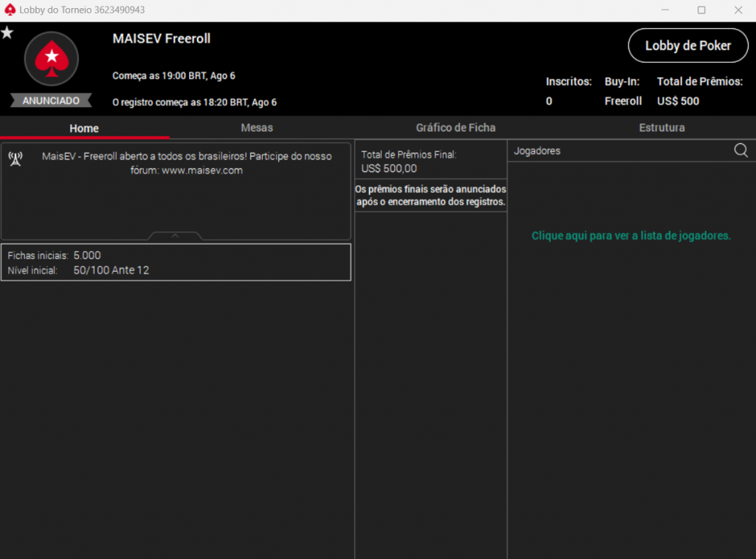This screenshot has height=559, width=756.
Task: Click link to view player list
Action: 631,236
